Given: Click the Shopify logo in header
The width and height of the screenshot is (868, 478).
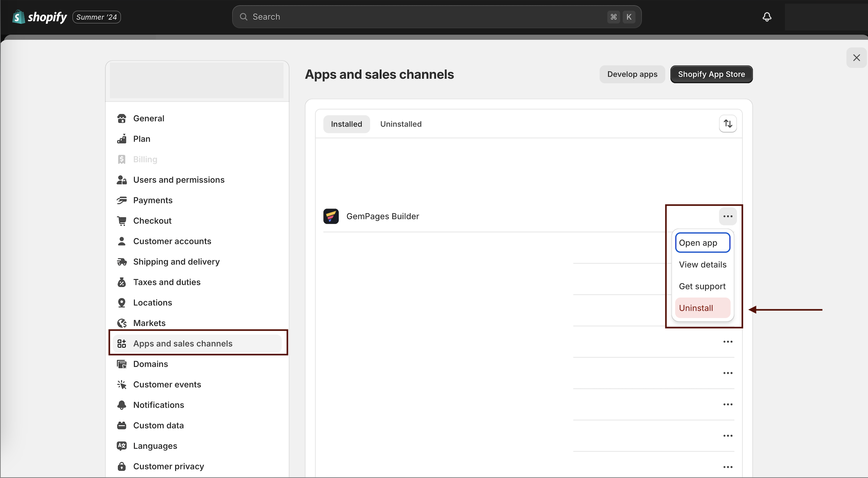Looking at the screenshot, I should [39, 17].
